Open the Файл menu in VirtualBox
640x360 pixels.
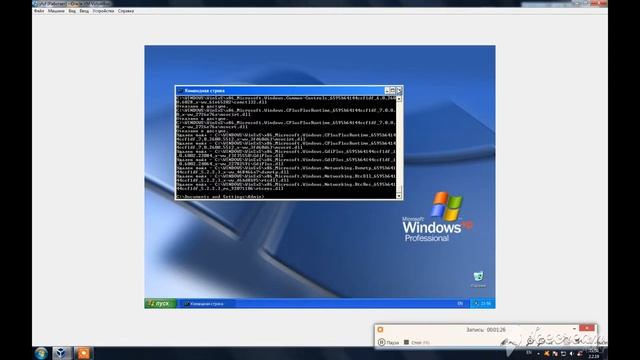(39, 11)
